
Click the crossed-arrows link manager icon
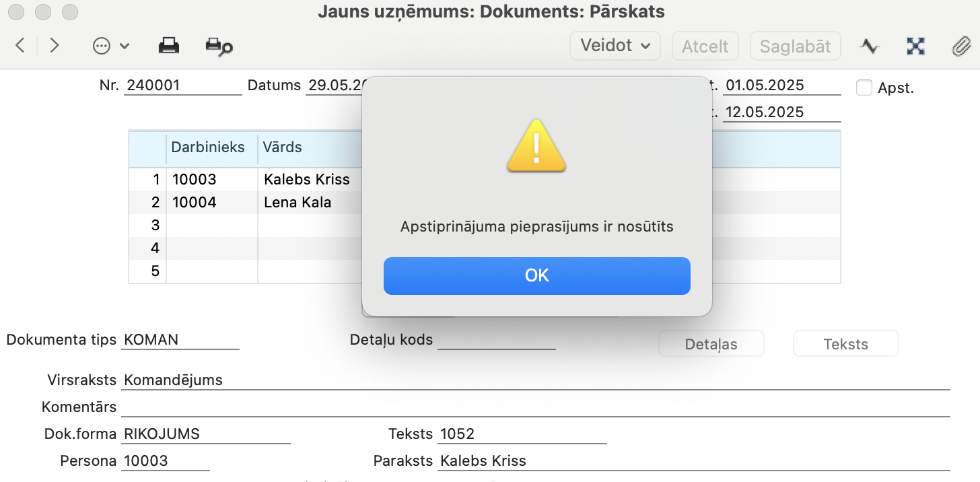[915, 46]
